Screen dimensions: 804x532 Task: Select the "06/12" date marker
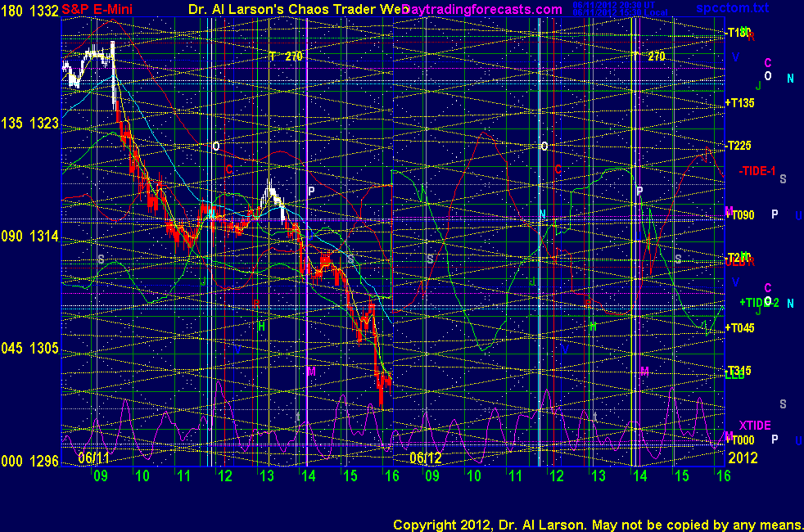(426, 458)
